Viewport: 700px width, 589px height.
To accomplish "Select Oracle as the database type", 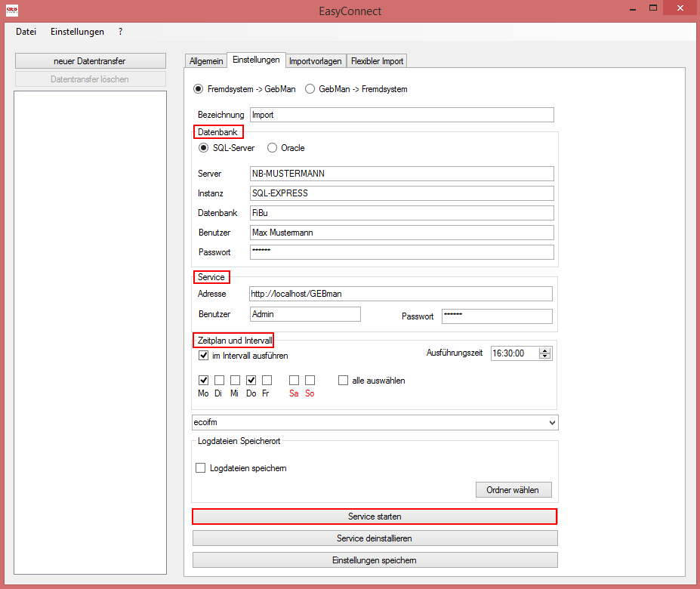I will [x=271, y=147].
